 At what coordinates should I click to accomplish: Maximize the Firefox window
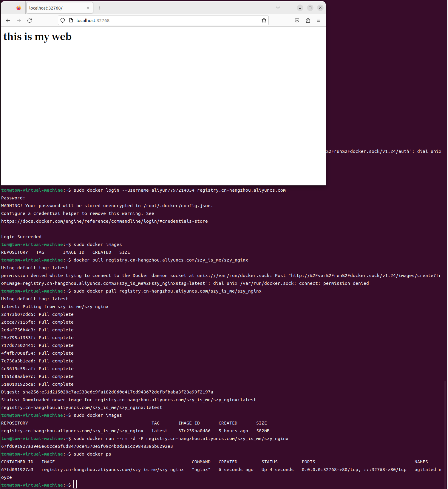tap(310, 8)
